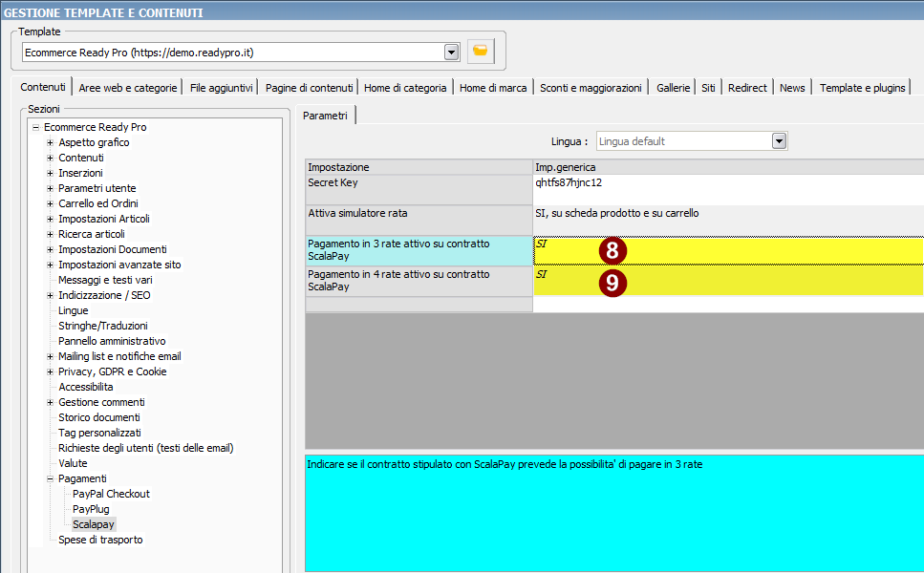Image resolution: width=924 pixels, height=573 pixels.
Task: Expand the Carrello ed Ordini node
Action: [51, 203]
